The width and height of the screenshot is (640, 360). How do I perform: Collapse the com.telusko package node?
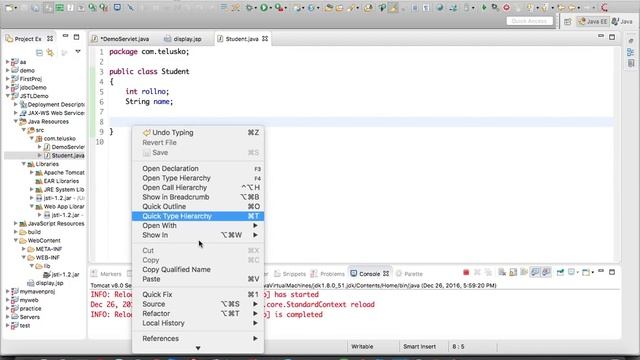point(32,138)
